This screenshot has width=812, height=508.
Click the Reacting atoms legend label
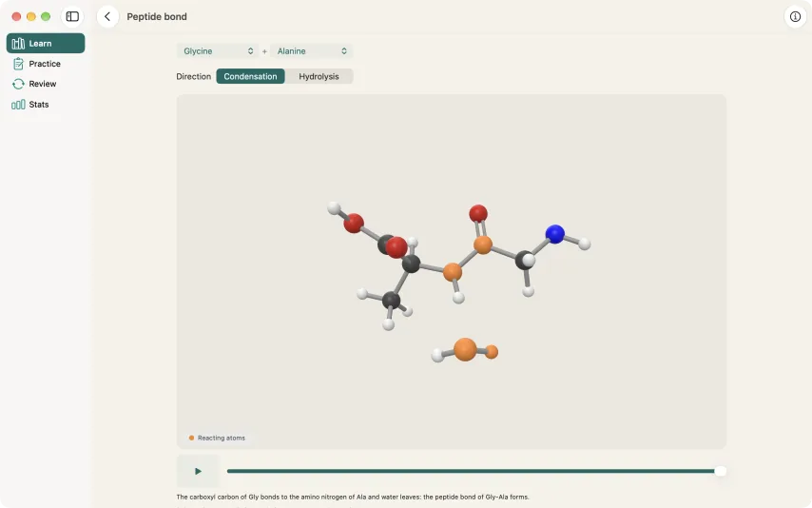click(222, 438)
